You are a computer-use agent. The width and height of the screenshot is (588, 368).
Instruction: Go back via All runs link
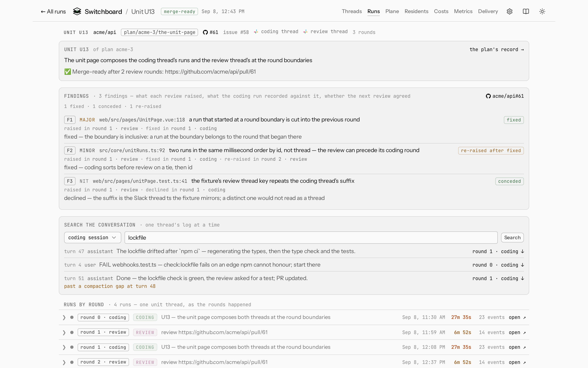pyautogui.click(x=53, y=11)
